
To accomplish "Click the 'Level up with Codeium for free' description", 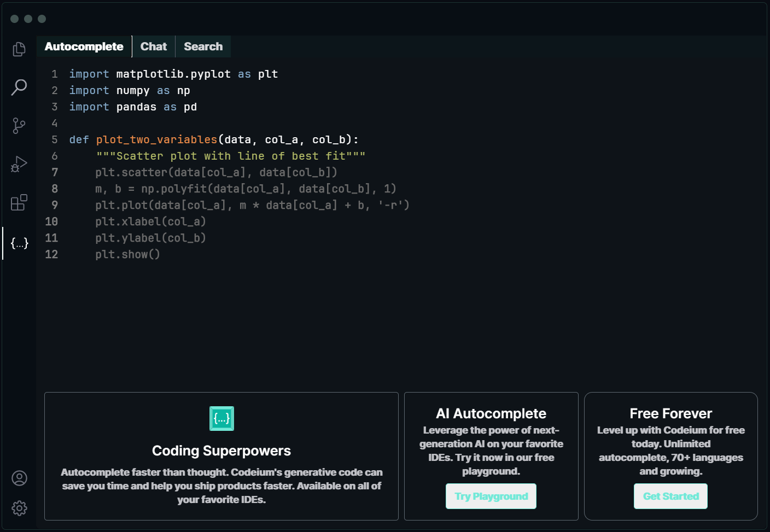I will 671,451.
